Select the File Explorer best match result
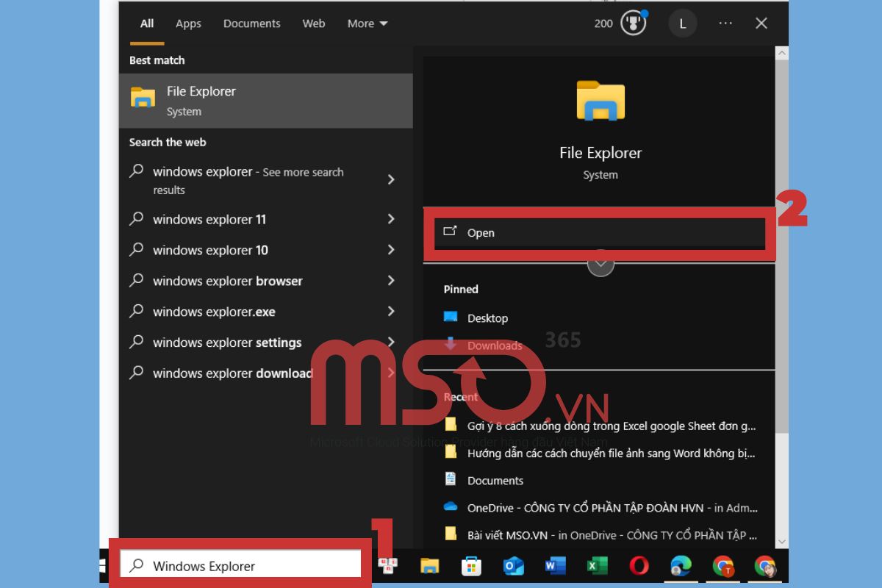 266,101
